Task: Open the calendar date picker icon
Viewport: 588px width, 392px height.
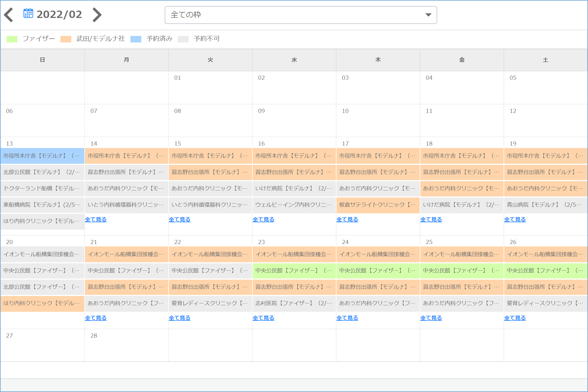Action: [28, 14]
